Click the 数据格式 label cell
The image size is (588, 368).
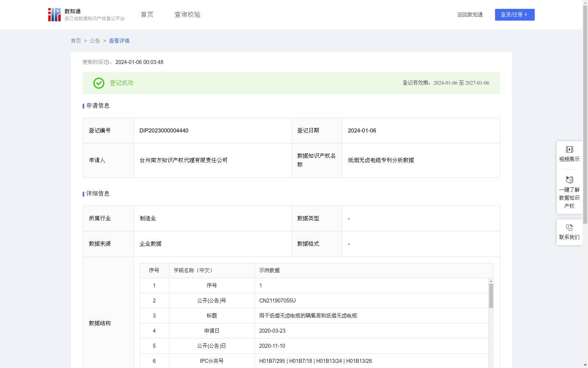pos(316,244)
